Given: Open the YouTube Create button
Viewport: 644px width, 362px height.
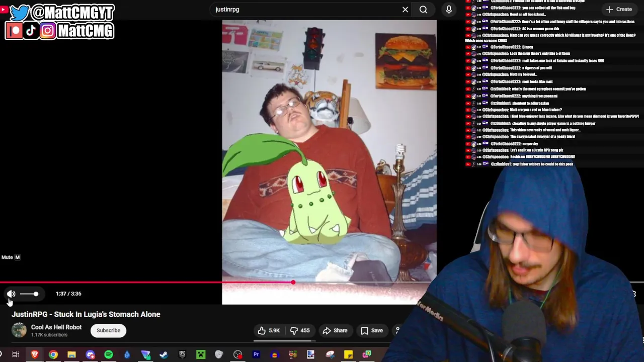Looking at the screenshot, I should pos(619,9).
